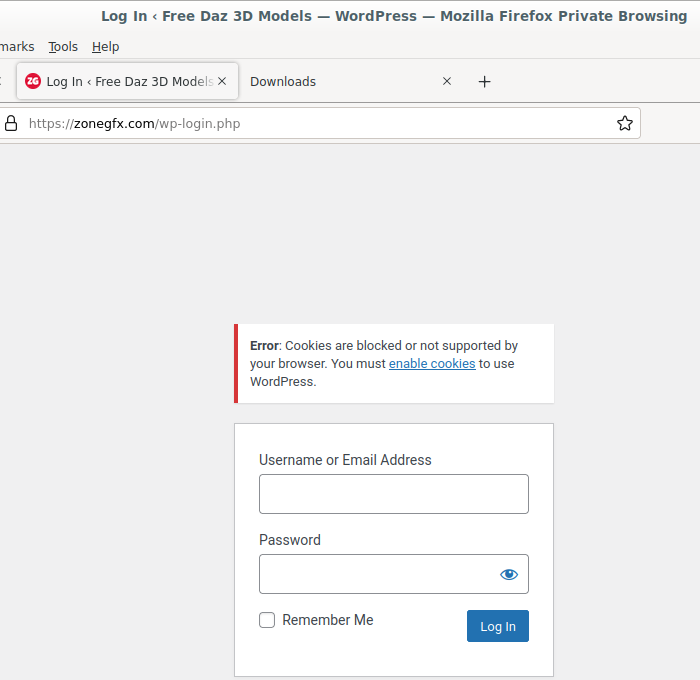Click the Error cookies blocked message text
The height and width of the screenshot is (680, 700).
point(383,363)
